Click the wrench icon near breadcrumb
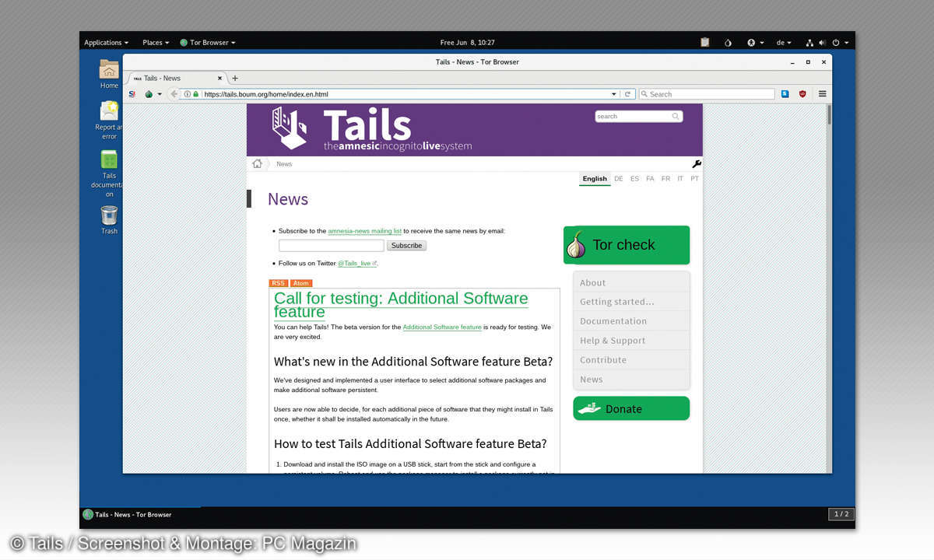Screen dimensions: 934x560 pyautogui.click(x=697, y=163)
